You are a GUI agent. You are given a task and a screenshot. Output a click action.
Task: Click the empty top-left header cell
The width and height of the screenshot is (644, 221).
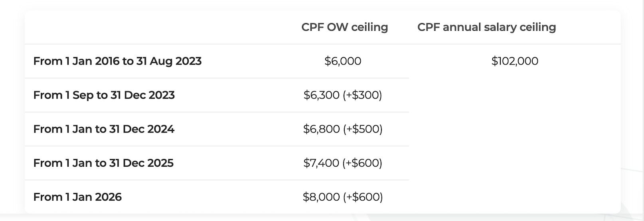(152, 27)
